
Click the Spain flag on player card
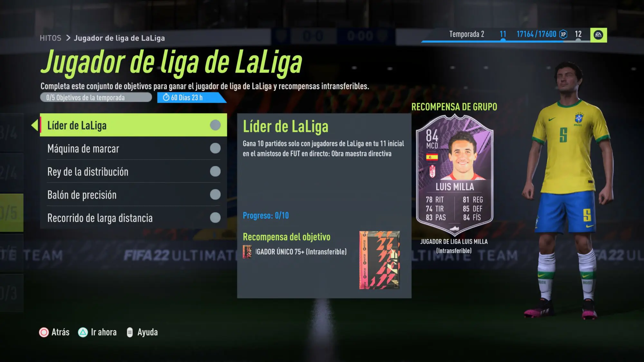tap(432, 157)
